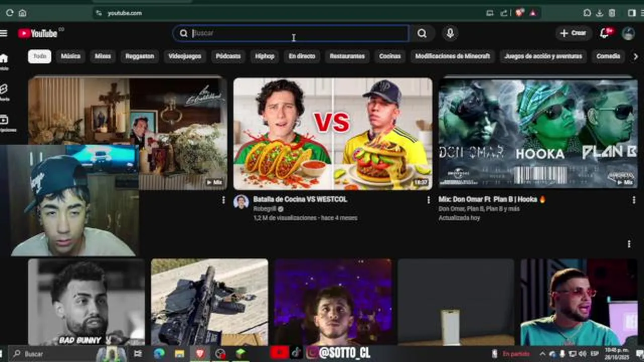Select the Música filter chip
644x362 pixels.
click(70, 56)
